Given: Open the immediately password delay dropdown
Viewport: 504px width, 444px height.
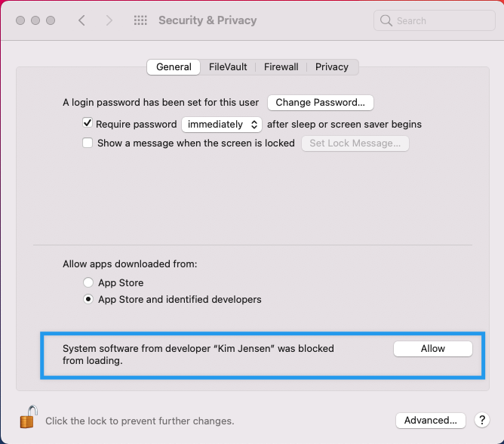Looking at the screenshot, I should coord(222,124).
